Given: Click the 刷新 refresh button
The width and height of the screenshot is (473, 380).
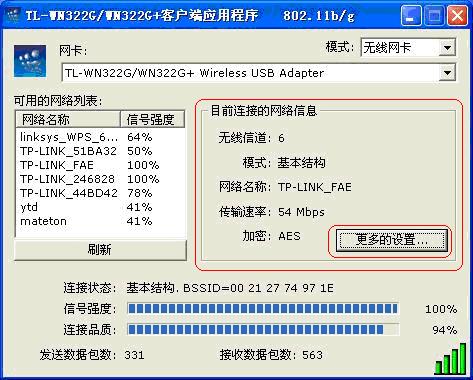Looking at the screenshot, I should [x=100, y=250].
